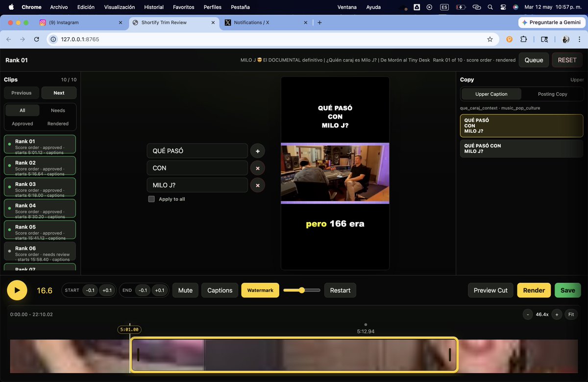Open the orange P extension icon
The image size is (588, 382).
510,39
